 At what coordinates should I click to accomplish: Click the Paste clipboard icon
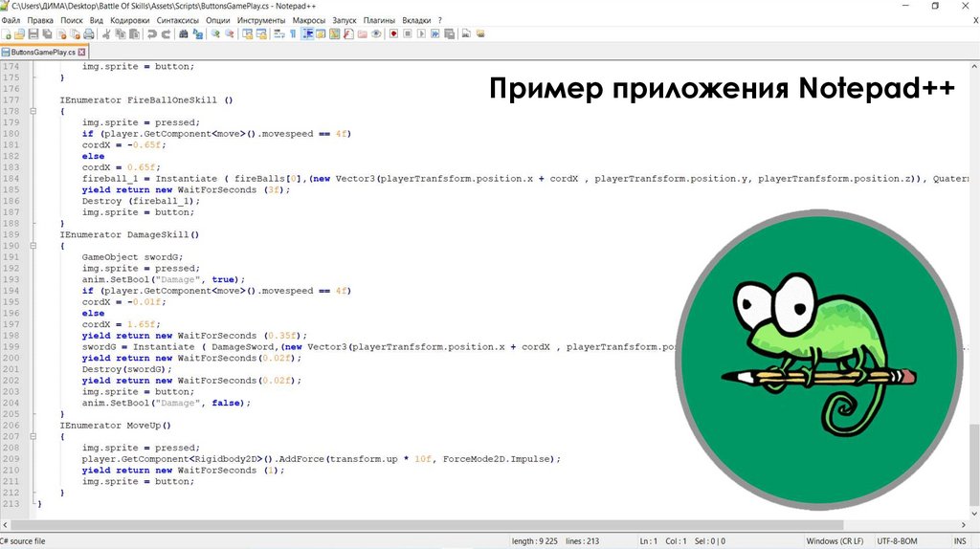(134, 33)
